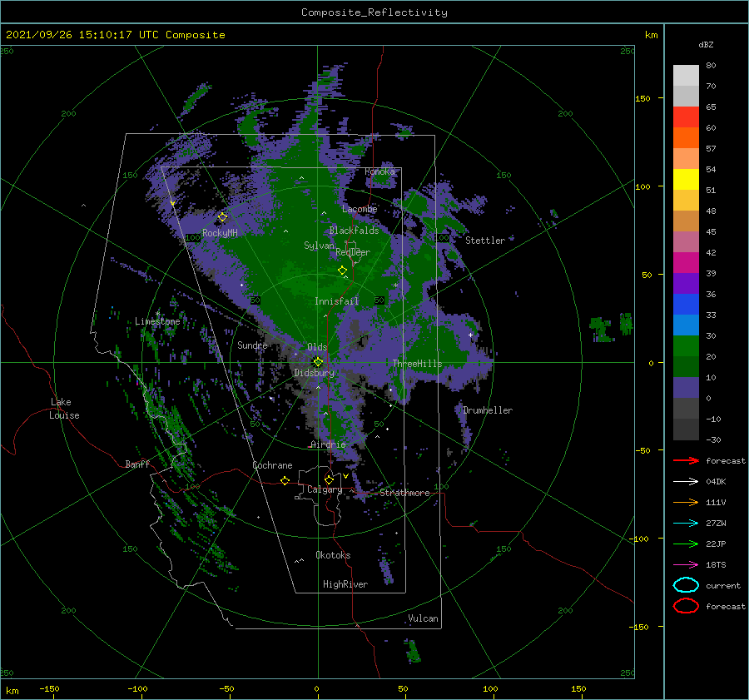The width and height of the screenshot is (749, 700).
Task: Select the bright yellow 51-54 dBZ swatch
Action: 686,180
